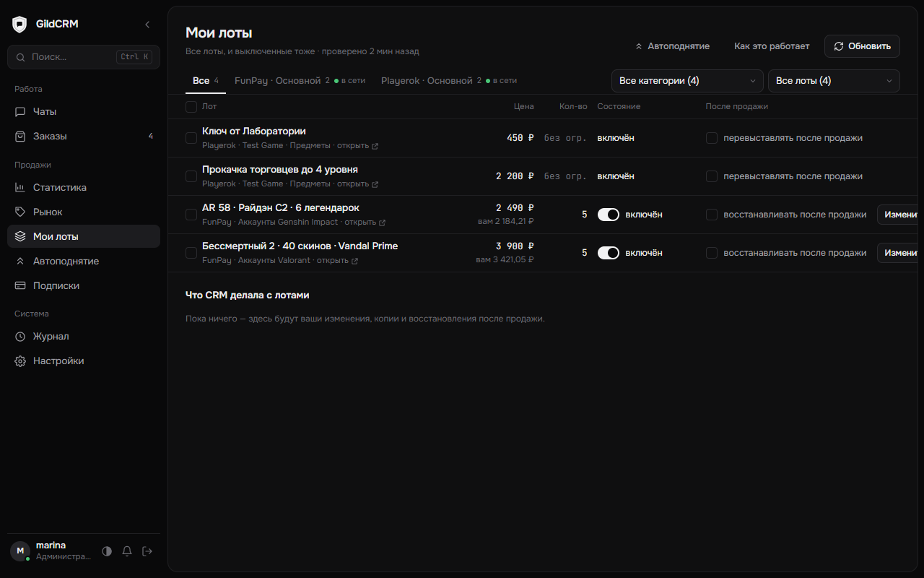Click Автоподнятие button in the header
The width and height of the screenshot is (924, 578).
[672, 46]
